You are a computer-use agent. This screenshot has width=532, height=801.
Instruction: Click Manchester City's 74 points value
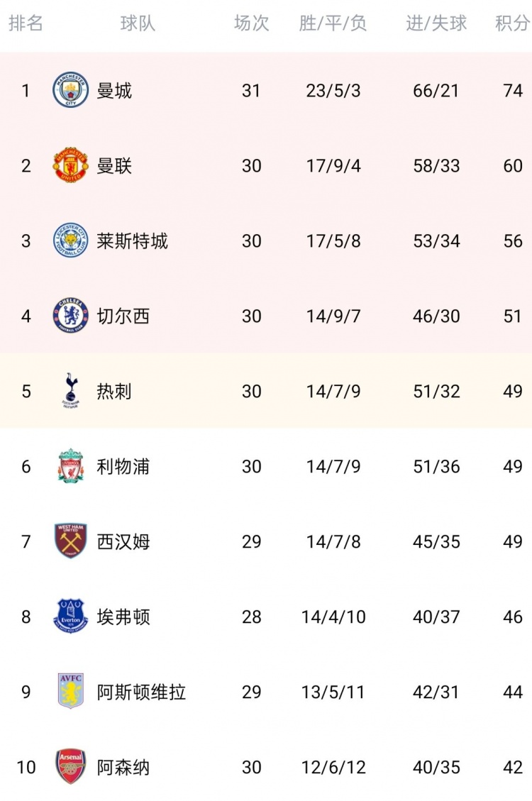click(513, 90)
